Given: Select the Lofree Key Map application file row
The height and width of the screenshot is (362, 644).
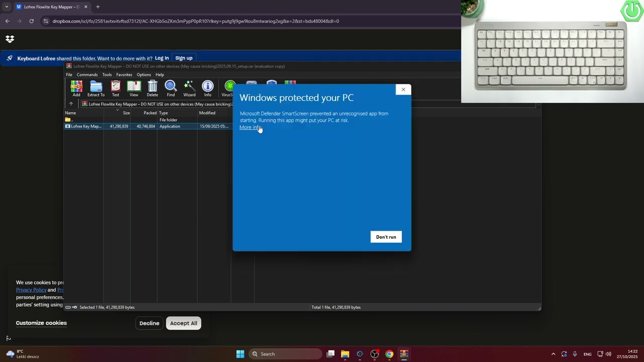Looking at the screenshot, I should coord(147,126).
